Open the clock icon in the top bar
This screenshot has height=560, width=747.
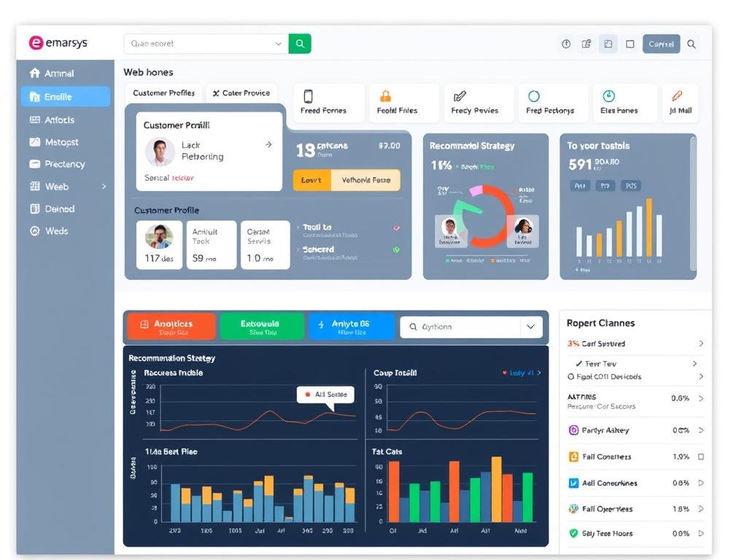566,44
